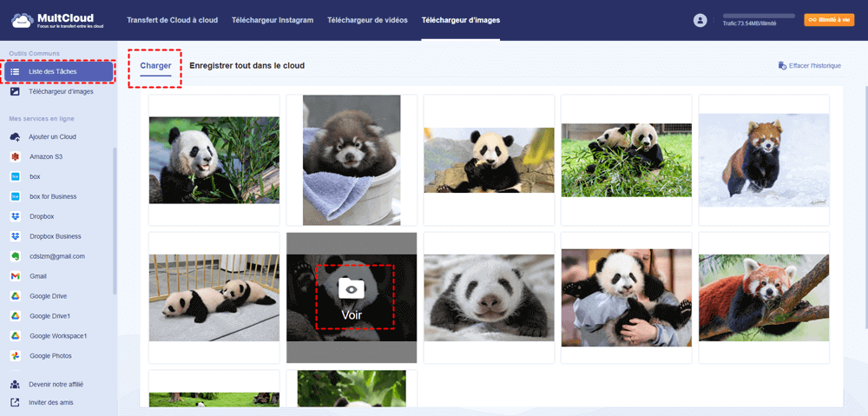Click Inviter des amis link
868x416 pixels.
[x=51, y=403]
